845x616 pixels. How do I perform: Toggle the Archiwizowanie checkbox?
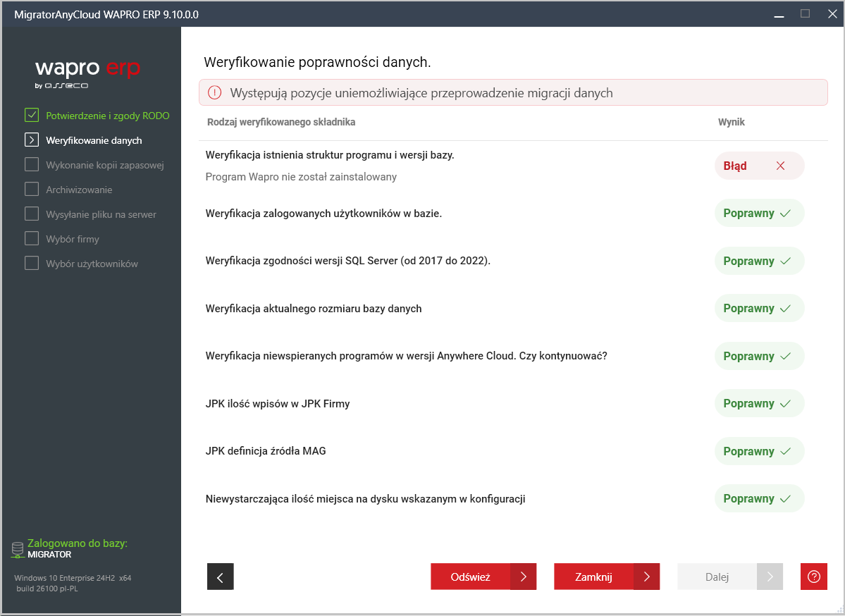(32, 190)
